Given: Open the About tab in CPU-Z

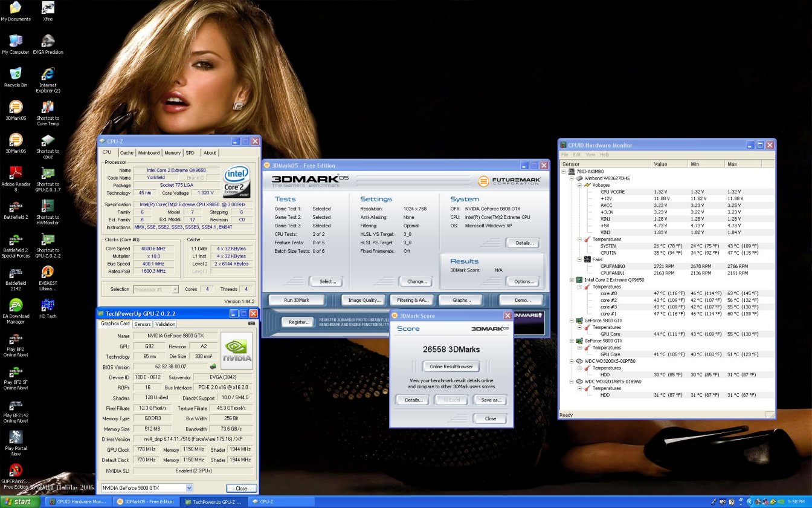Looking at the screenshot, I should click(x=209, y=153).
